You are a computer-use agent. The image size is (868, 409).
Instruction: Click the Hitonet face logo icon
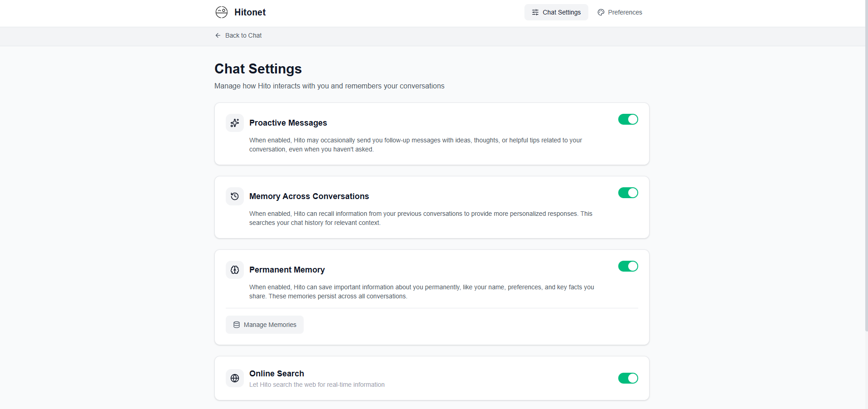tap(222, 12)
